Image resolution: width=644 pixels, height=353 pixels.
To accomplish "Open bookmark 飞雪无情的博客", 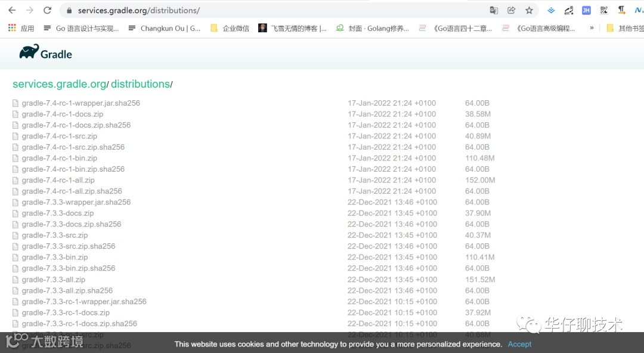I will tap(292, 28).
